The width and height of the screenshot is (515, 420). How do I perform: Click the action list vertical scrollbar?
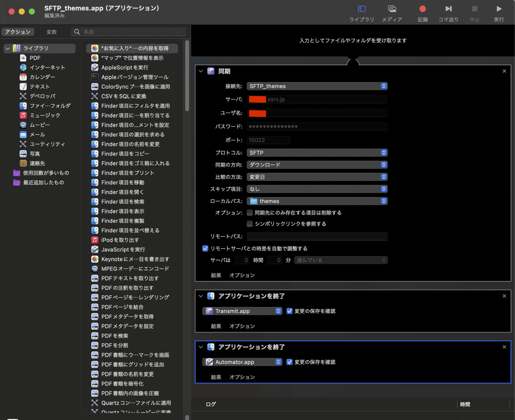[187, 76]
